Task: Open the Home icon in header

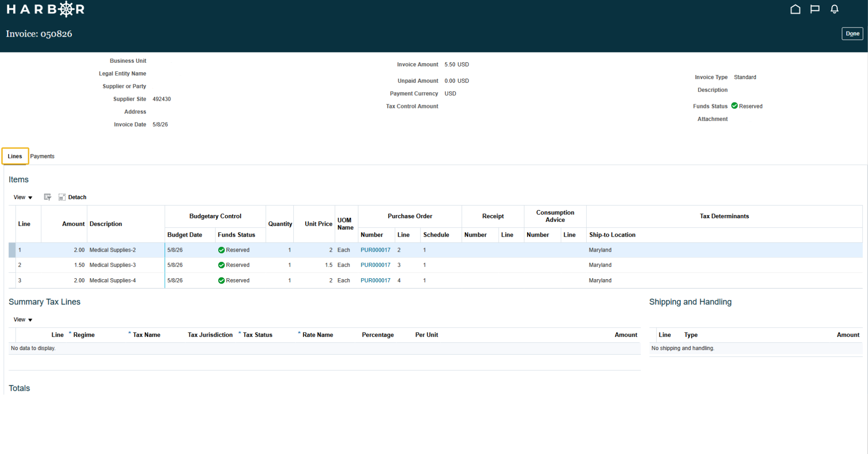Action: pyautogui.click(x=795, y=9)
